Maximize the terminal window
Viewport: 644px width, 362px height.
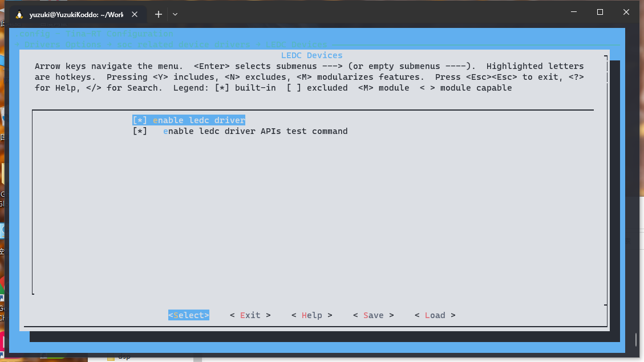[x=600, y=12]
